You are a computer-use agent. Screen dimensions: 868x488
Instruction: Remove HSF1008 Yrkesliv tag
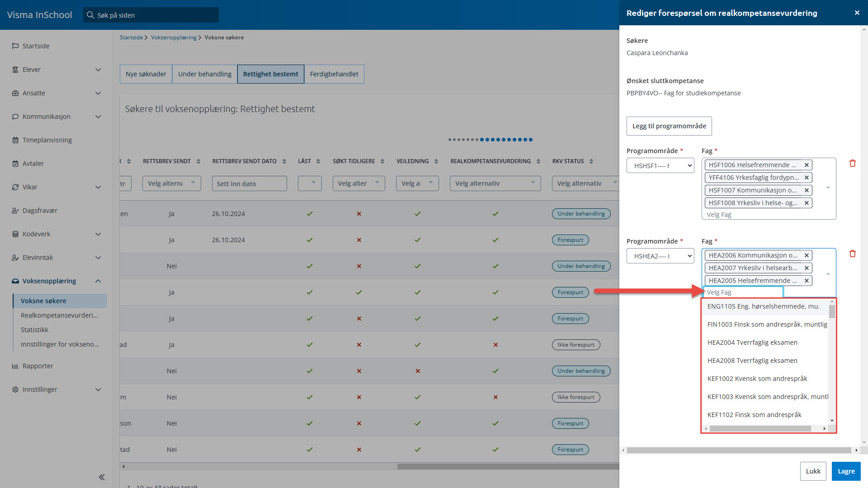[807, 203]
